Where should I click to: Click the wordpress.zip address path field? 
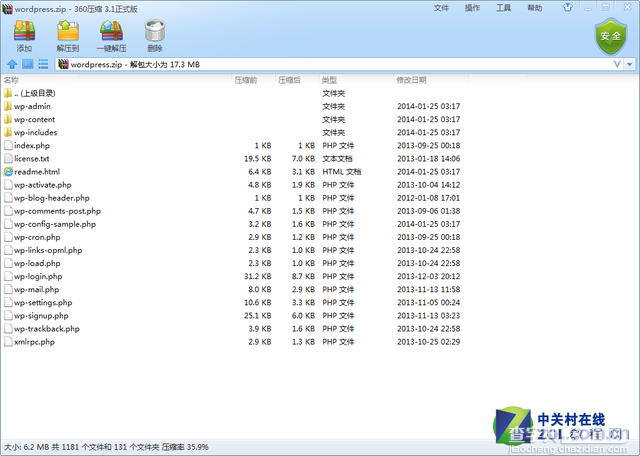339,64
